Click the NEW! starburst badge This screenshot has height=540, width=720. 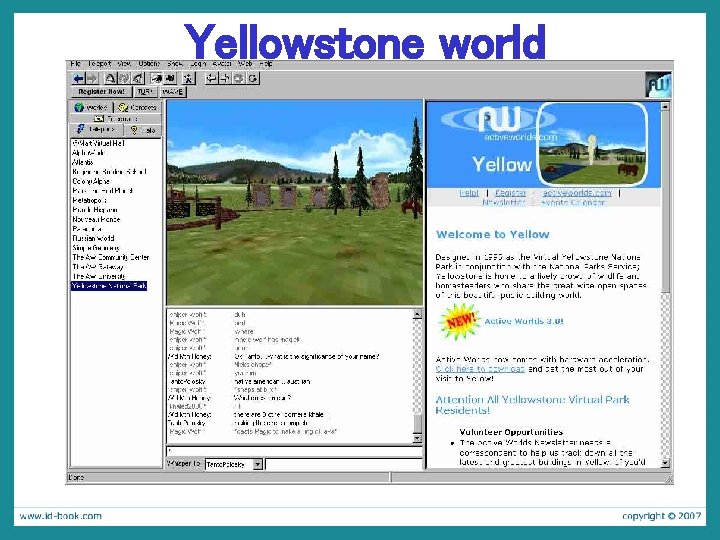click(x=459, y=321)
